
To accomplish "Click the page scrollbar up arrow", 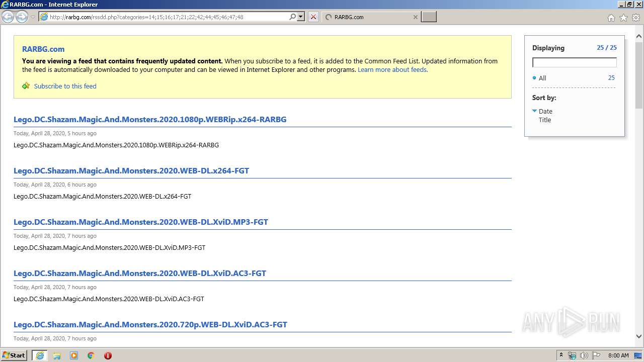I will coord(639,36).
